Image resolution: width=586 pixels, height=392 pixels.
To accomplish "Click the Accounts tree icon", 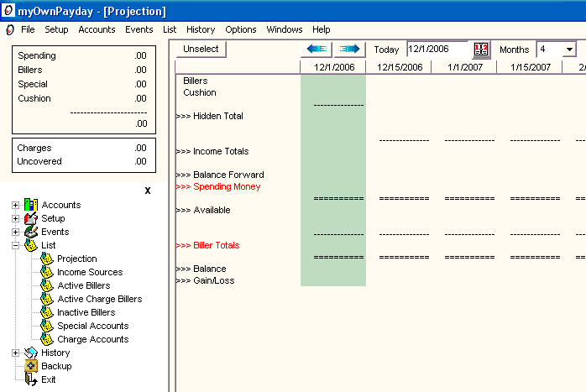I will (31, 205).
